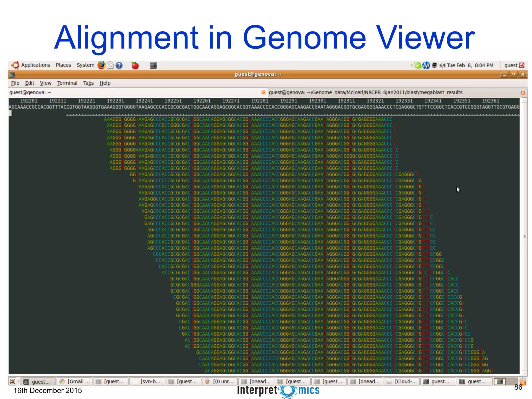532x399 pixels.
Task: Open the Places menu
Action: pos(63,65)
